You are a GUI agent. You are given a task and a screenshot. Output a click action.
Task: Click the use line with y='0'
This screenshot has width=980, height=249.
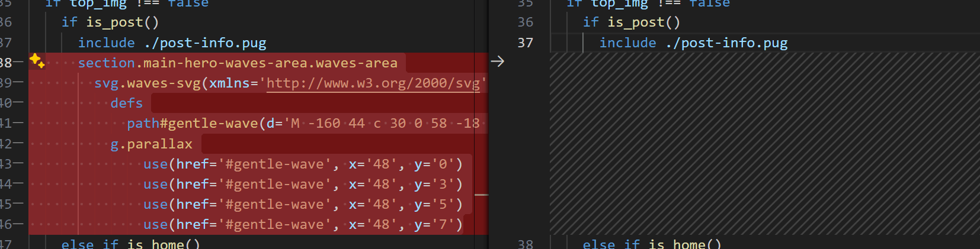tap(302, 164)
